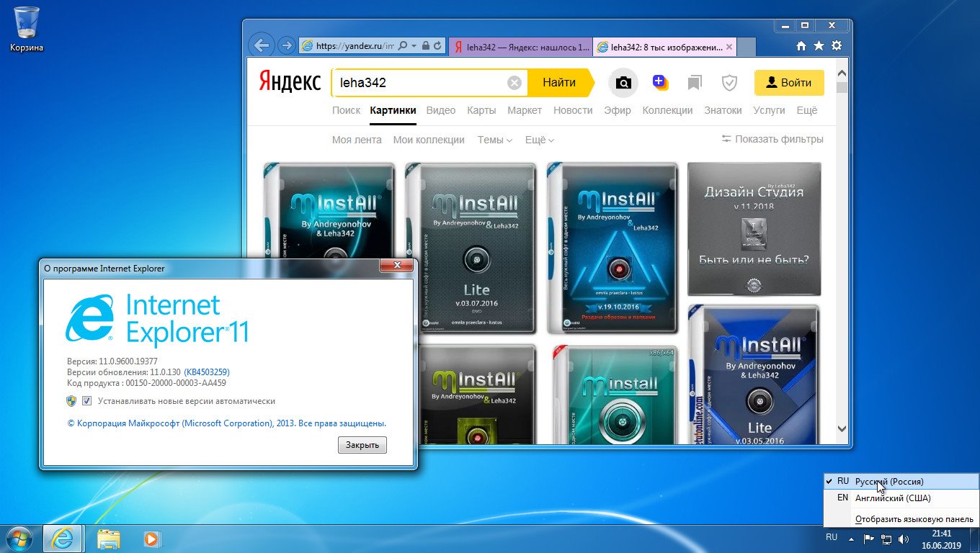This screenshot has height=553, width=980.
Task: Click the search magnifier in address bar
Action: coord(404,45)
